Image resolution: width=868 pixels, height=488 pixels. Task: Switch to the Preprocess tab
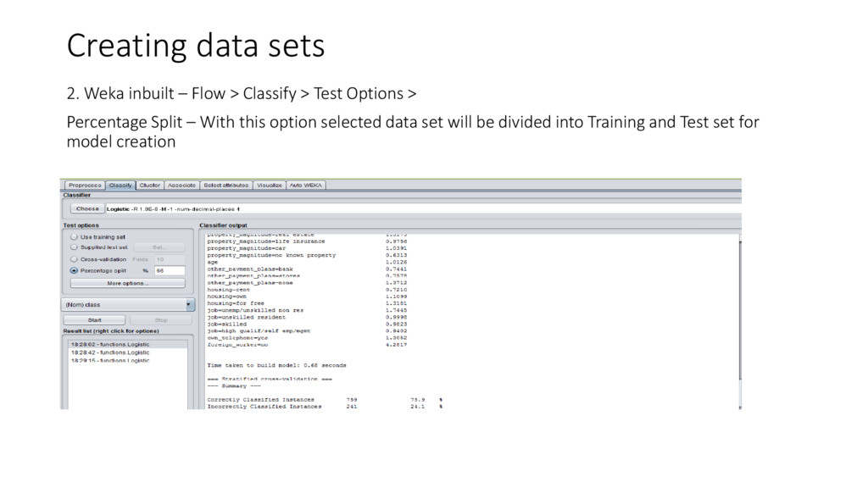coord(85,186)
